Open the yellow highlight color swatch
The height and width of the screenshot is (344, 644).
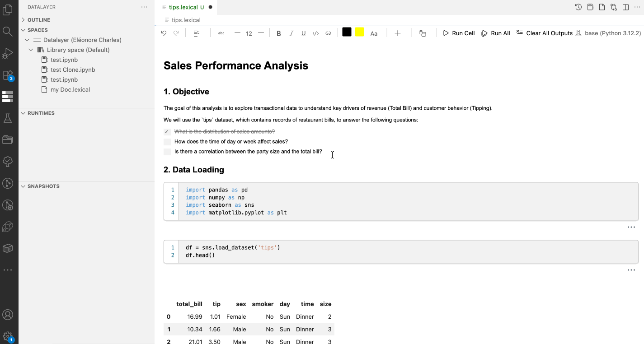click(x=359, y=32)
